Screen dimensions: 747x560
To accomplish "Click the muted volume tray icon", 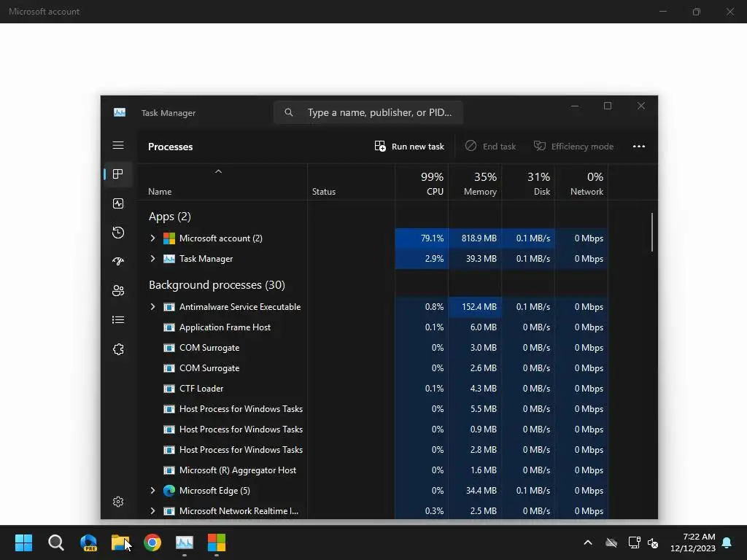I will [x=653, y=542].
